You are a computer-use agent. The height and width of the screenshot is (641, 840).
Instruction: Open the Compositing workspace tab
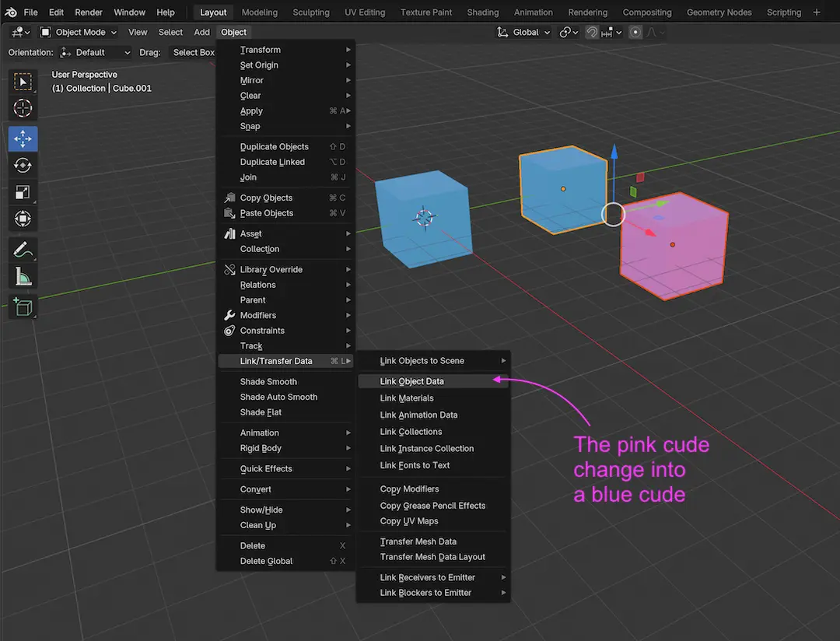[646, 12]
